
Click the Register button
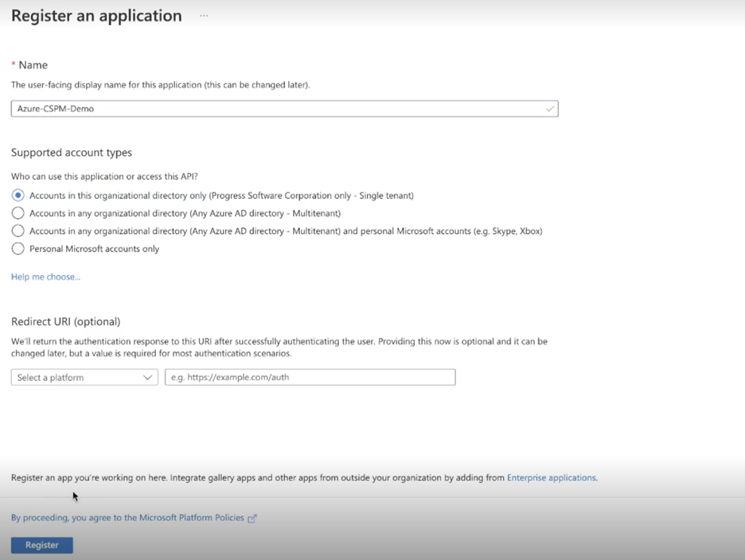click(41, 545)
